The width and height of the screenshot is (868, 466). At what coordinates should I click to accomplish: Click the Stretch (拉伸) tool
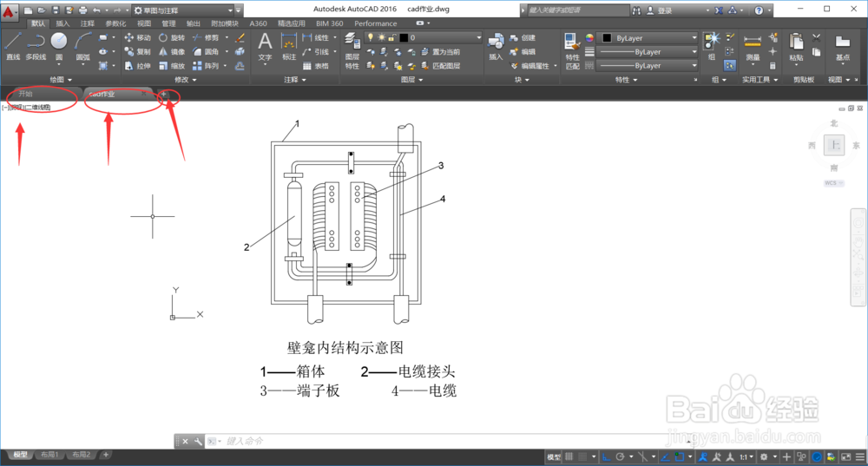point(137,66)
